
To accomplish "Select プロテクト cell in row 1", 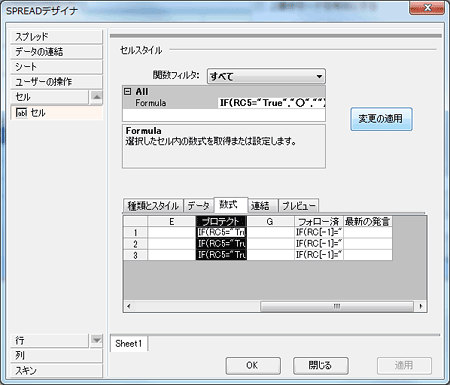I will click(221, 233).
